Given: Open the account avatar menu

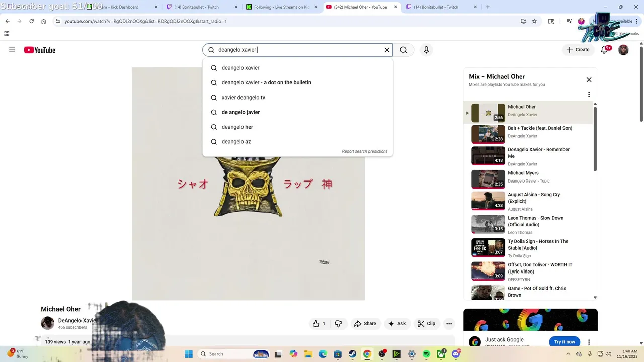Looking at the screenshot, I should (x=623, y=50).
